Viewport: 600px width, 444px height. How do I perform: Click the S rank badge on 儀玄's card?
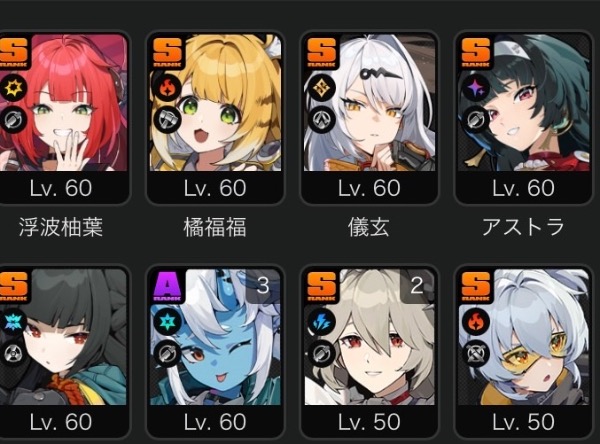point(321,52)
